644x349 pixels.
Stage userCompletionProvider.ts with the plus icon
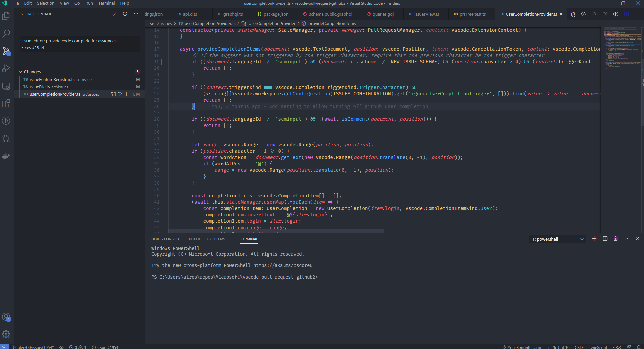(x=126, y=94)
